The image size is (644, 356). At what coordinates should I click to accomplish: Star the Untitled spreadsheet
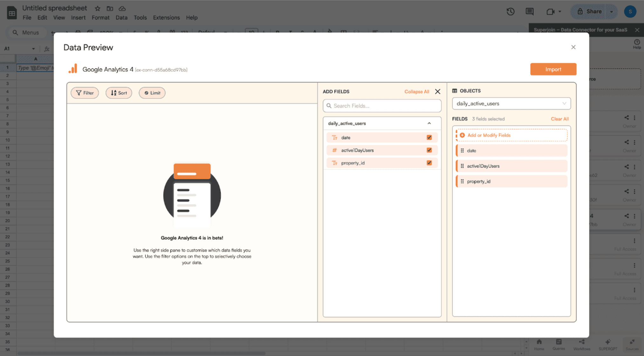[98, 9]
